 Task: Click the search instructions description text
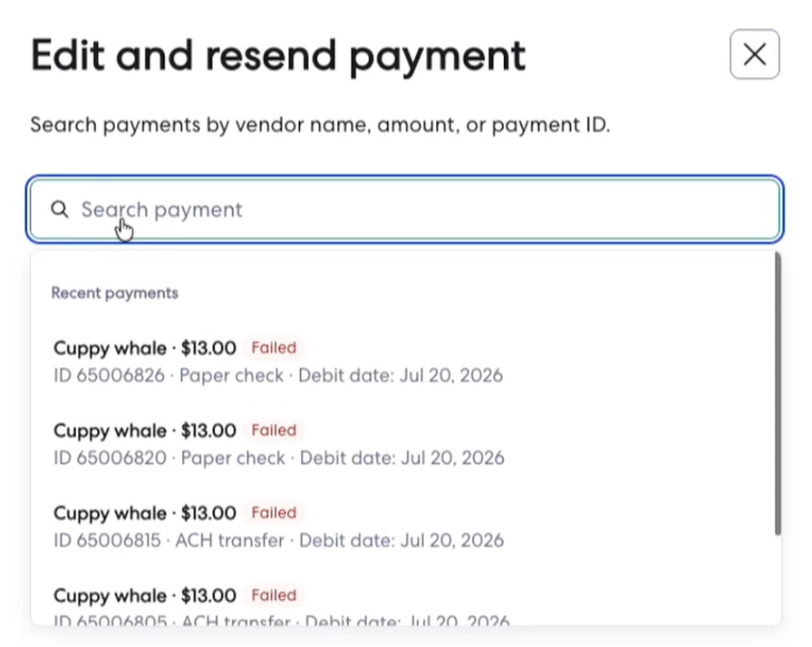click(x=320, y=125)
